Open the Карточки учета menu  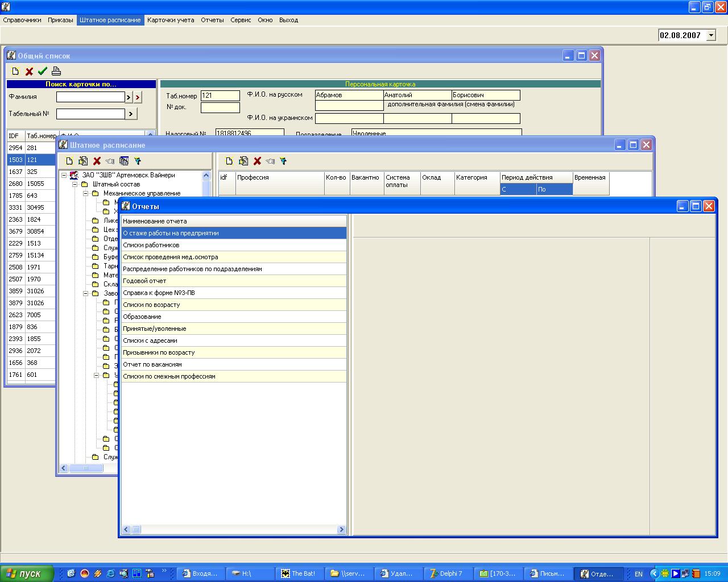(x=171, y=20)
